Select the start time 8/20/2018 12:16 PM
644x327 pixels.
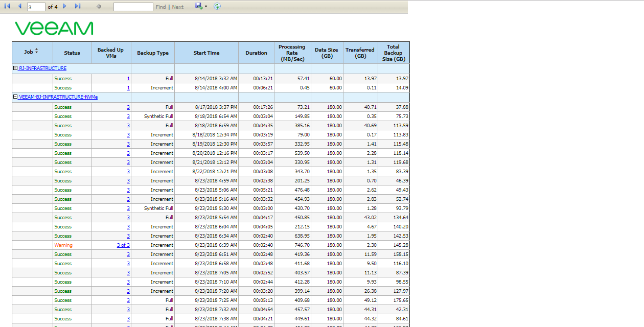215,153
